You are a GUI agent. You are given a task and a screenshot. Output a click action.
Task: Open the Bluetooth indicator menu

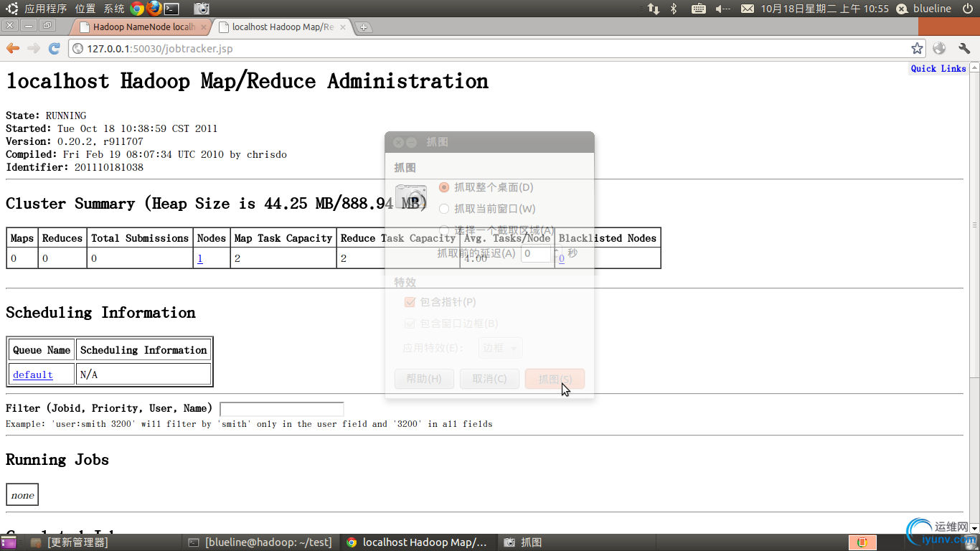point(674,9)
